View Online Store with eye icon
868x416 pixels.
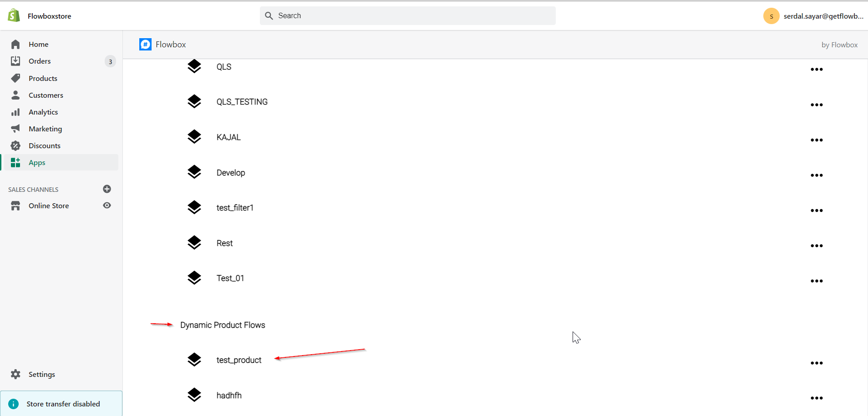click(107, 205)
